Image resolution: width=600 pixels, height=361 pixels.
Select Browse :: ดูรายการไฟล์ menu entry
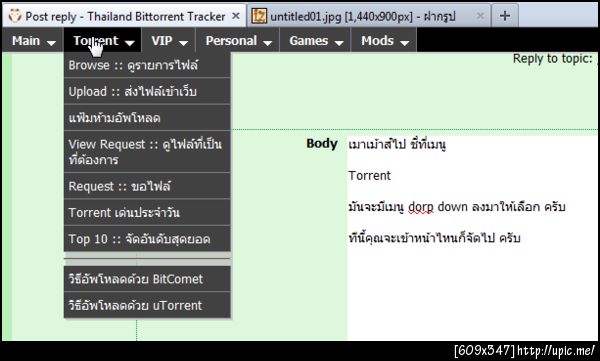click(147, 65)
